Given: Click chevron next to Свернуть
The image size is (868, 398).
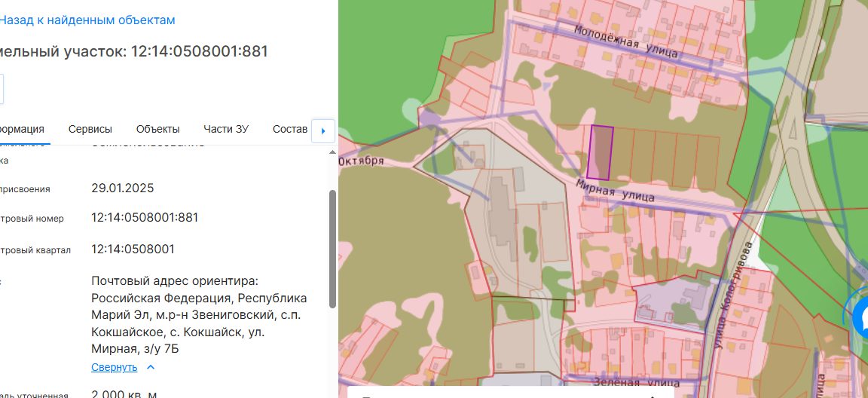Looking at the screenshot, I should 151,367.
